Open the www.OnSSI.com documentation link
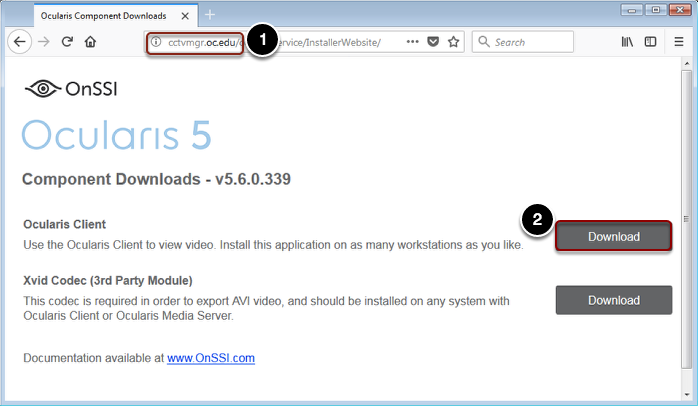This screenshot has height=406, width=698. click(211, 358)
